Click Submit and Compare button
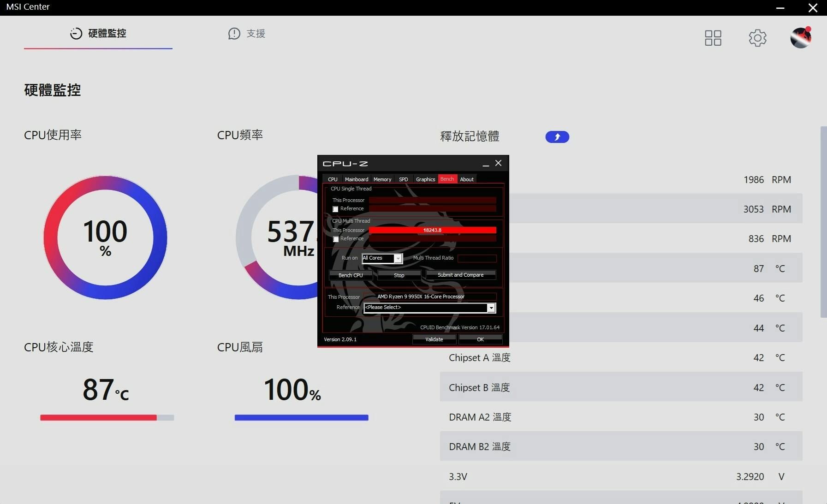Image resolution: width=827 pixels, height=504 pixels. 460,275
